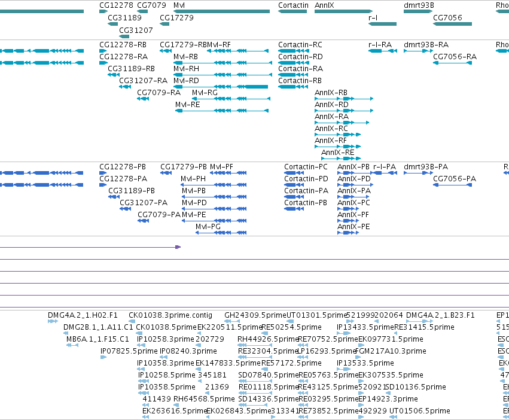Click the CG31189 gene label
The width and height of the screenshot is (509, 420).
point(124,18)
